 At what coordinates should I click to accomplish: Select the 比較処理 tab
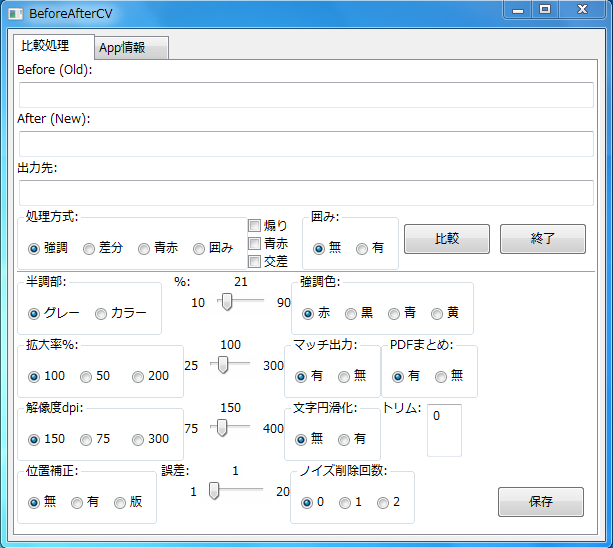tap(54, 47)
